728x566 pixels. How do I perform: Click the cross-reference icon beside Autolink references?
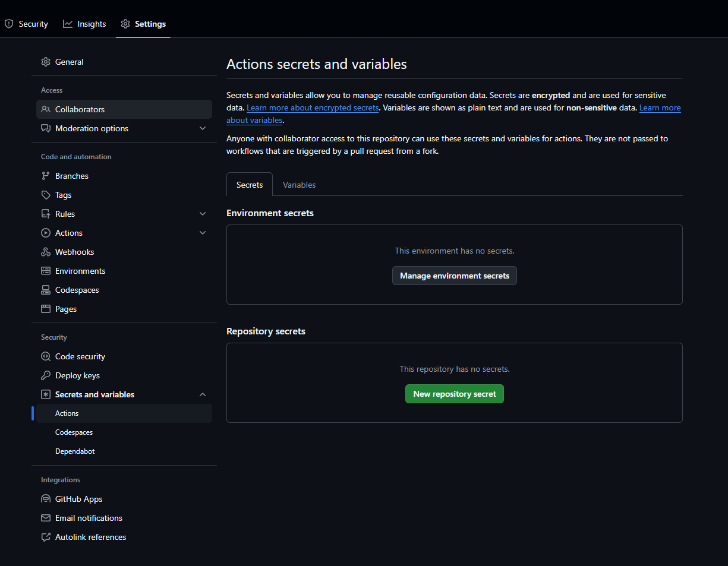coord(46,537)
